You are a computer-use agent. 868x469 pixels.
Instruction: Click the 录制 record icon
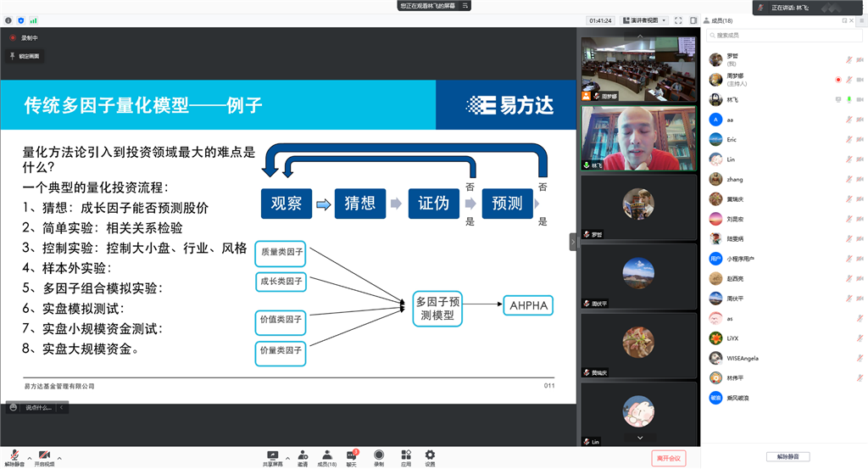[x=379, y=457]
